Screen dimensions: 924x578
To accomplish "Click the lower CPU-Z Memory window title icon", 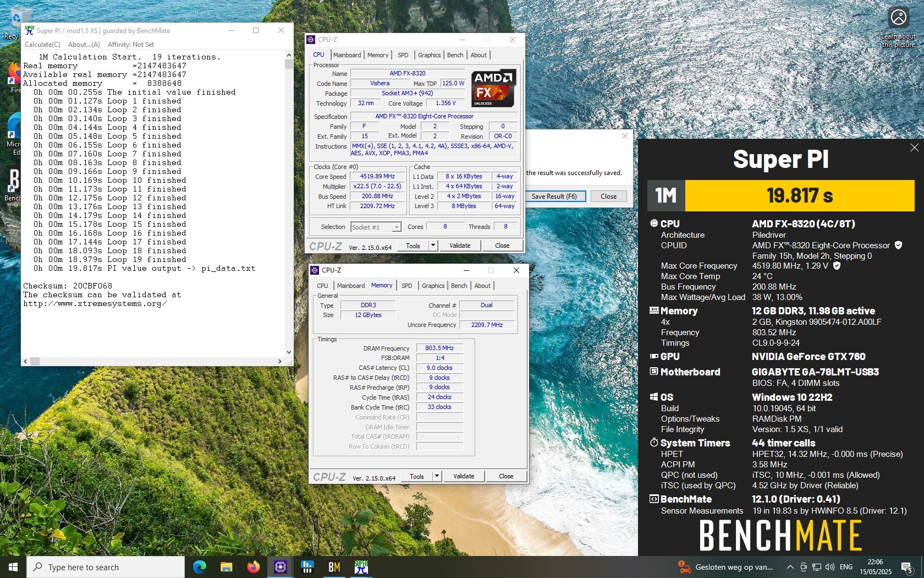I will 315,270.
